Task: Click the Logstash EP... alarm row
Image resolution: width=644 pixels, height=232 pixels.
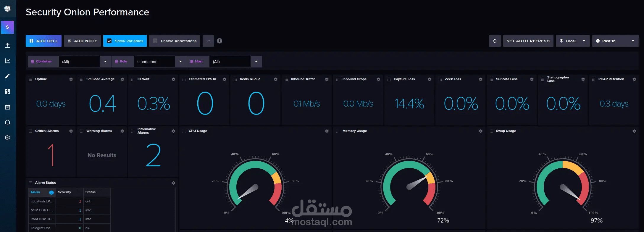Action: pyautogui.click(x=70, y=201)
